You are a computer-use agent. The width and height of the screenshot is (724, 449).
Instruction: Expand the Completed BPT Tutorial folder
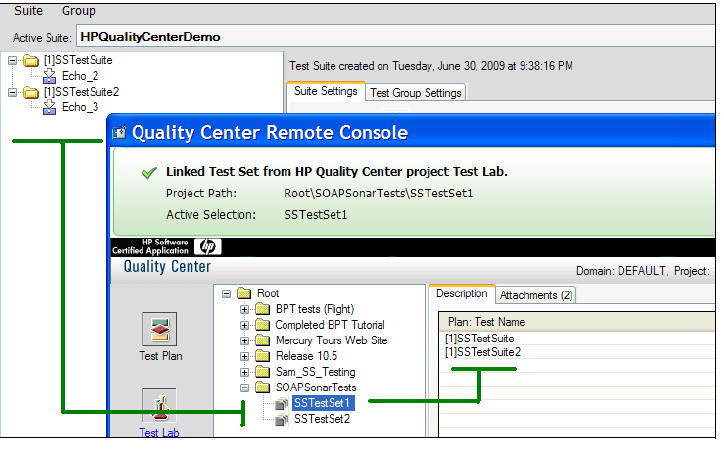tap(244, 326)
